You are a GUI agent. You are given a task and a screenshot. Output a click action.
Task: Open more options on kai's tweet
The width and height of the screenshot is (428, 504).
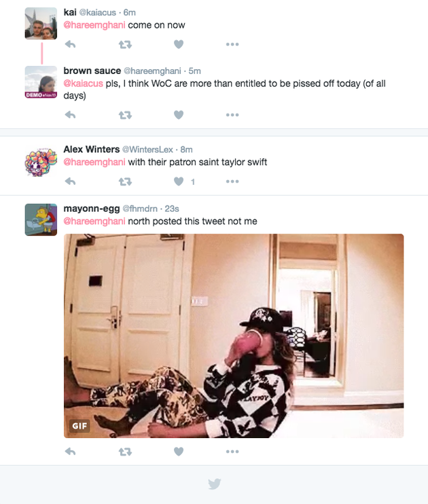[x=232, y=44]
